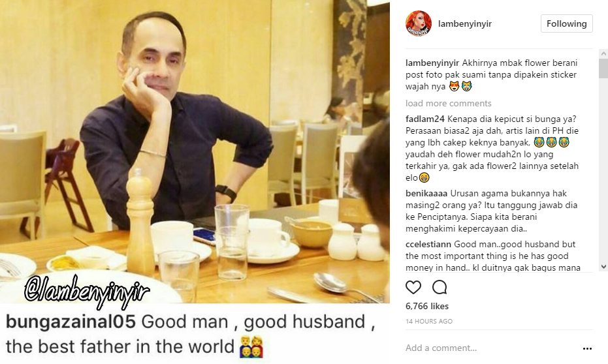Click the 14 HOURS AGO timestamp
The width and height of the screenshot is (608, 364).
pos(429,321)
